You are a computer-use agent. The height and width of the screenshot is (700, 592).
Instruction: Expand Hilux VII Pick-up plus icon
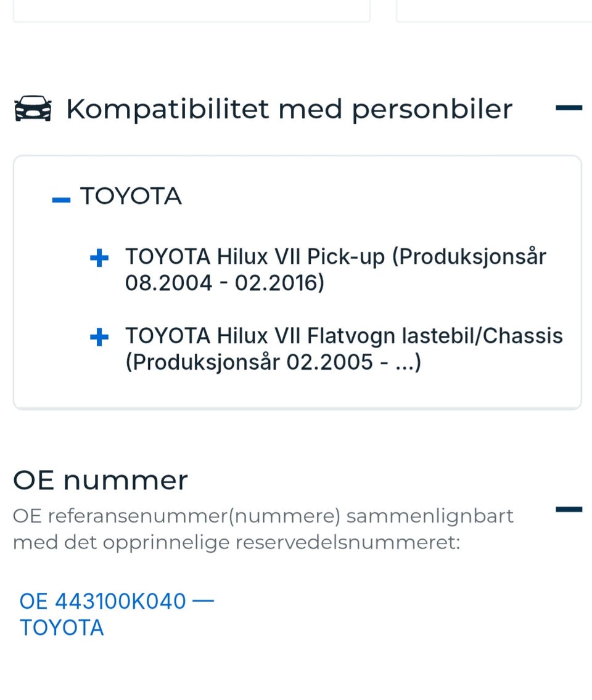[99, 258]
